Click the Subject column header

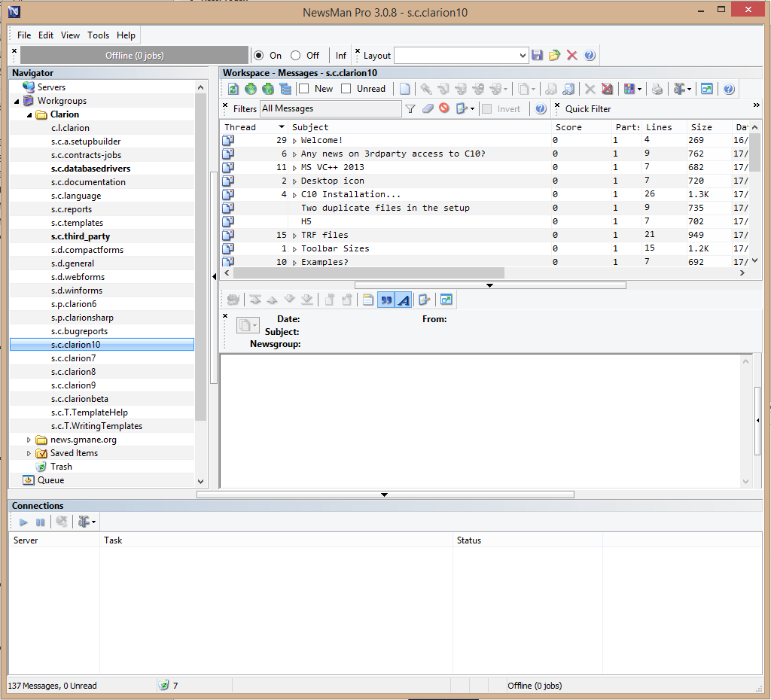[x=310, y=127]
